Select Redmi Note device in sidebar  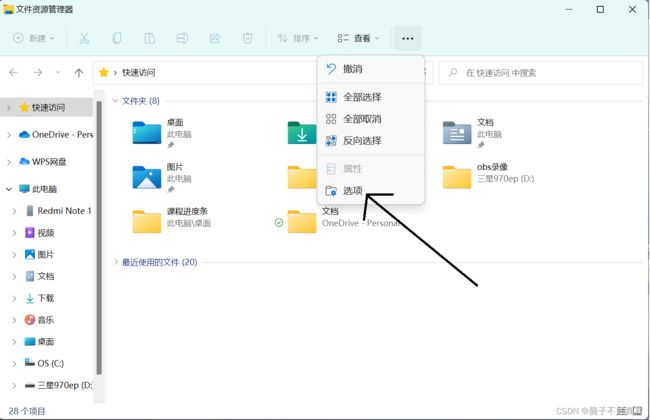pos(58,211)
